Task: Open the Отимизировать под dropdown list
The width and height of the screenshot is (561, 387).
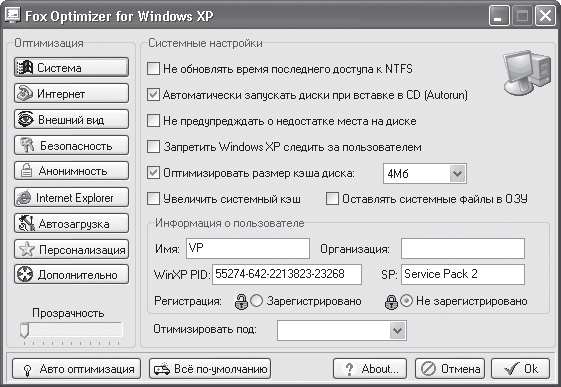Action: coord(397,330)
